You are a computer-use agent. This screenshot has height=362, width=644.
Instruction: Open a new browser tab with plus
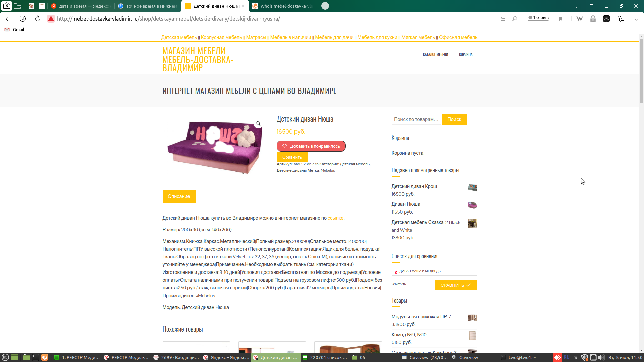pos(325,6)
